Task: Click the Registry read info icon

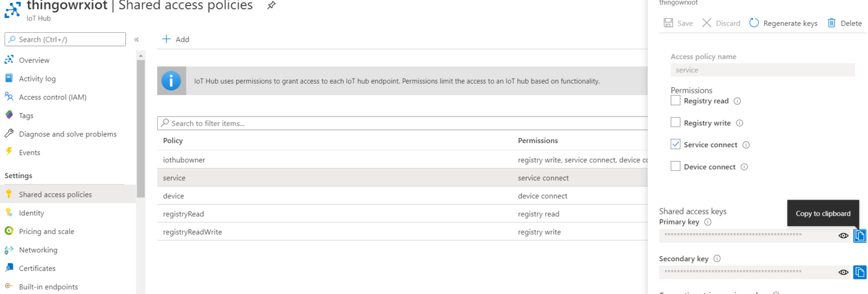Action: [x=737, y=101]
